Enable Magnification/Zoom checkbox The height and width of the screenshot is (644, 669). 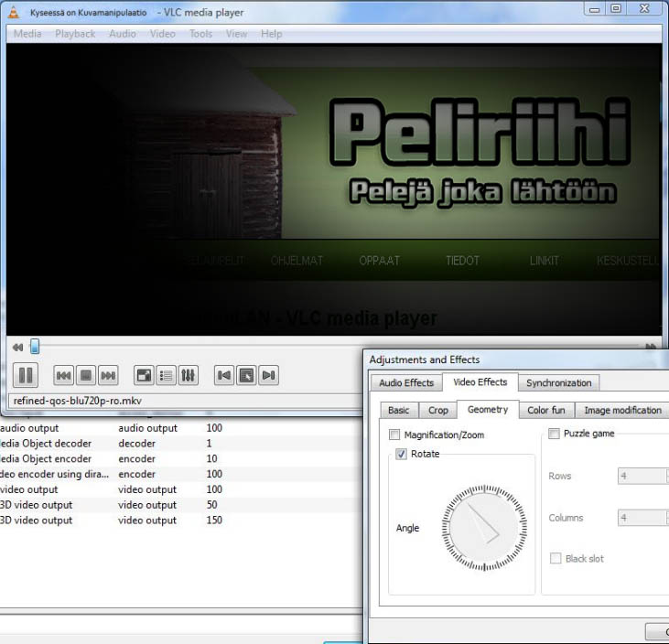394,435
